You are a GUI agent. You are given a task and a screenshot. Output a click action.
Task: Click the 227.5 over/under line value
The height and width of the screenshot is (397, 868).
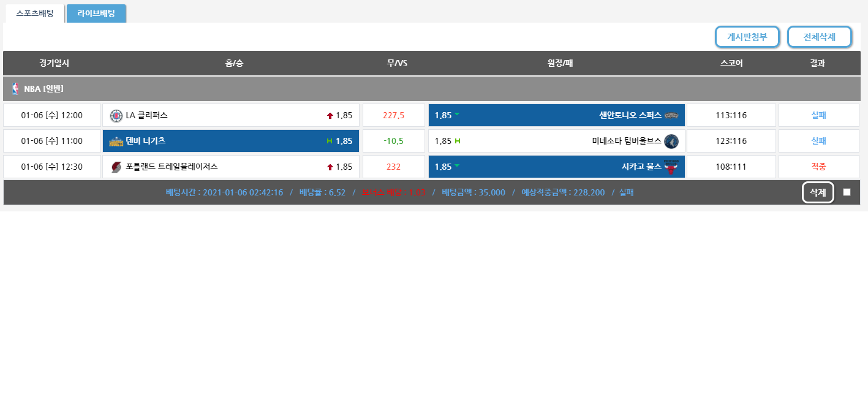point(393,115)
